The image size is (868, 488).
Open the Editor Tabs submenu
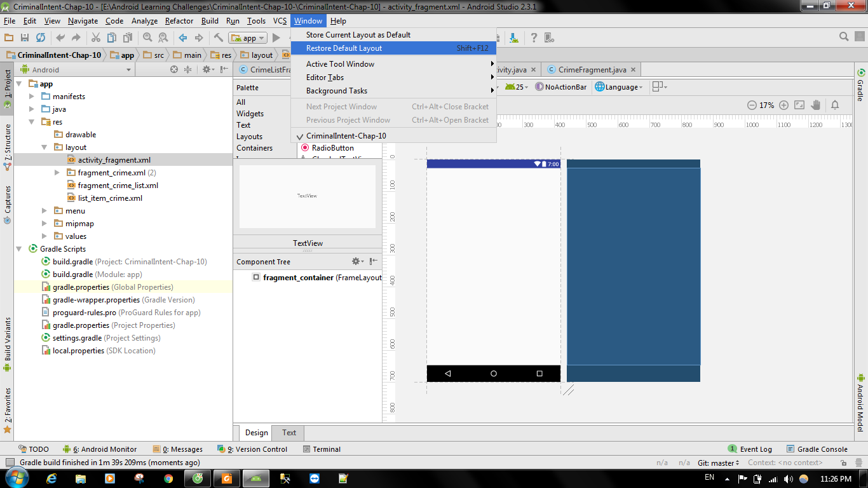393,78
